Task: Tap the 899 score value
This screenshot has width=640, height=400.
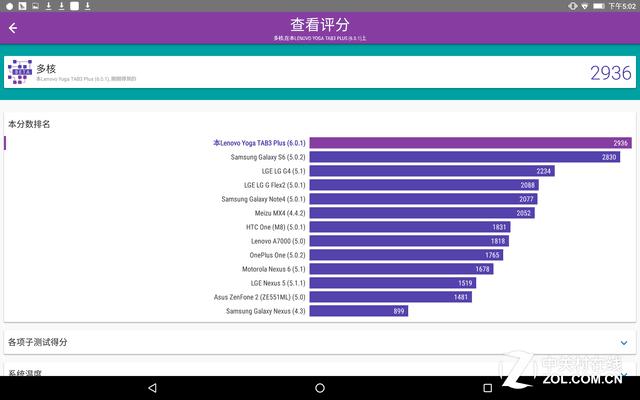Action: [x=399, y=311]
